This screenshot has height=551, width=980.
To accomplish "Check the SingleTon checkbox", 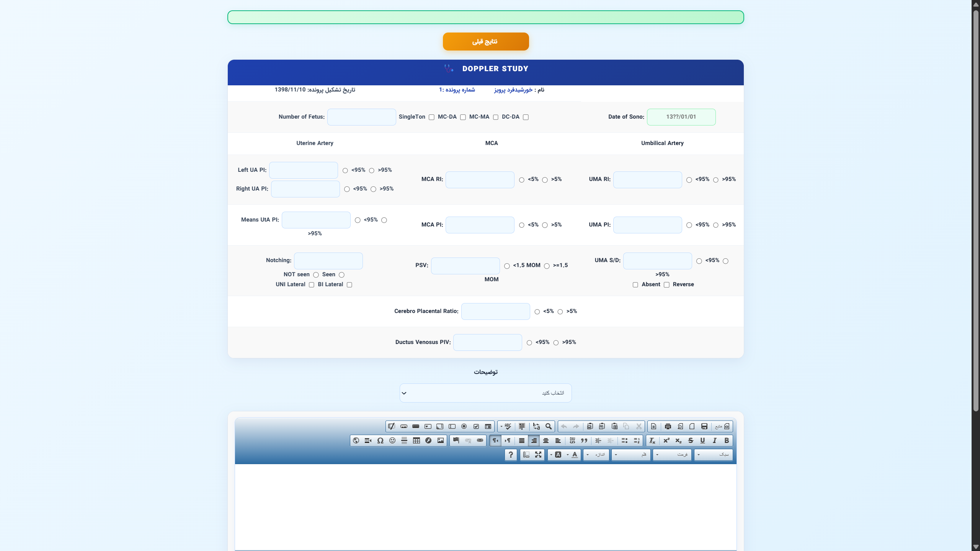I will pos(431,117).
